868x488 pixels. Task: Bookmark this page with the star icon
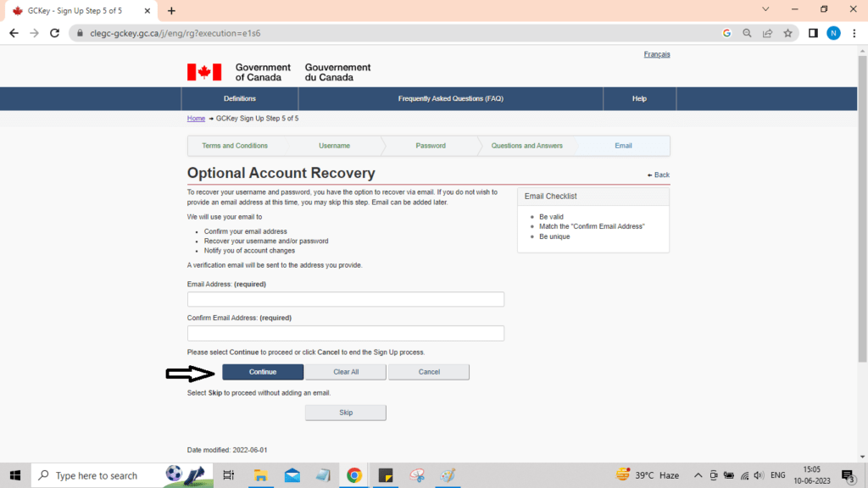(x=788, y=33)
